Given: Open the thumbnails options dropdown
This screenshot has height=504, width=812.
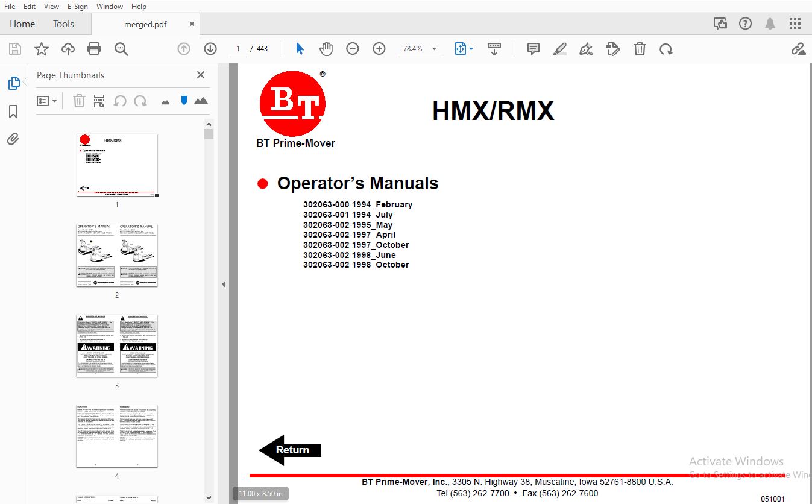Looking at the screenshot, I should click(x=47, y=101).
